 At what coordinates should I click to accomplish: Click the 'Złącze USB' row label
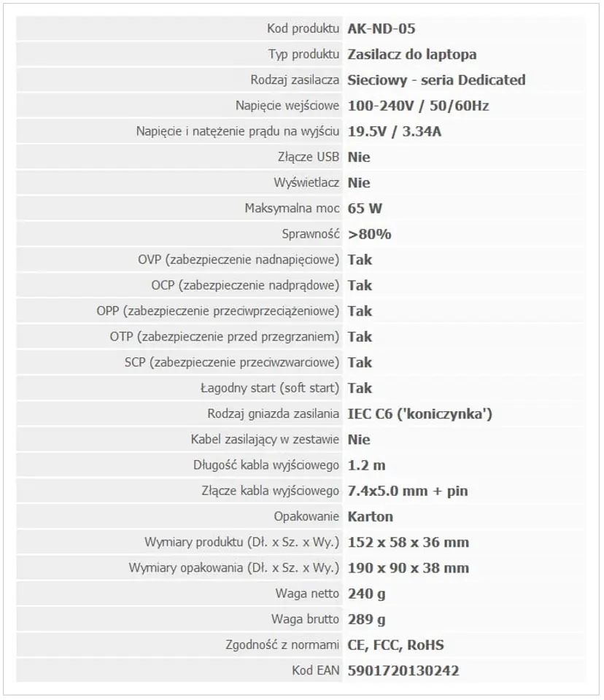point(309,157)
